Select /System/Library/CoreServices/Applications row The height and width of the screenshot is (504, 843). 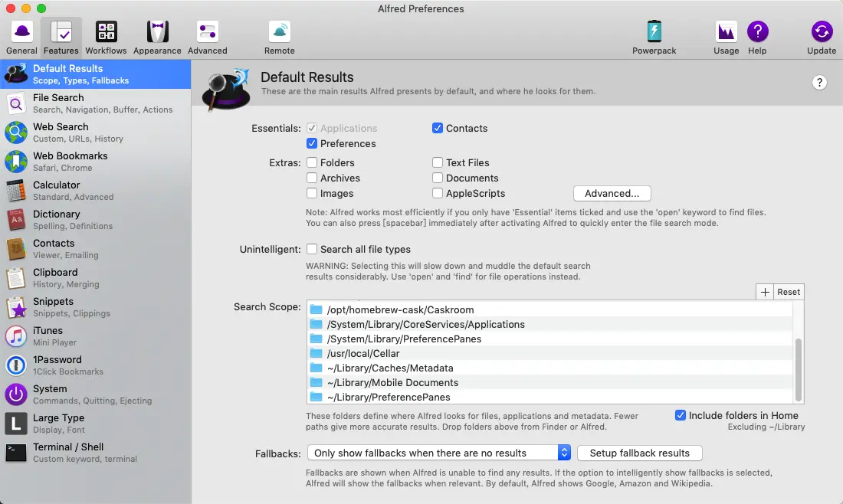coord(549,324)
